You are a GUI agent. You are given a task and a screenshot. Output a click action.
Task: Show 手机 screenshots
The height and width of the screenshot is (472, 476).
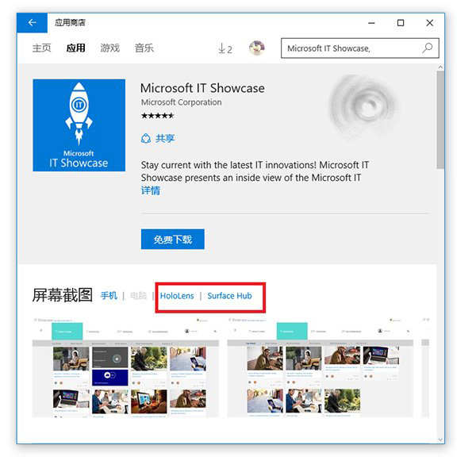(x=109, y=296)
